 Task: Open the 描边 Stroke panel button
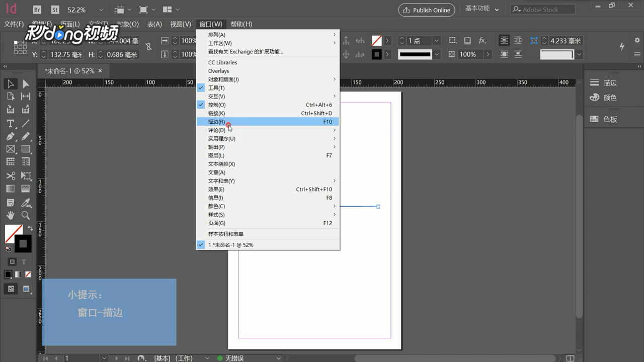coord(604,83)
